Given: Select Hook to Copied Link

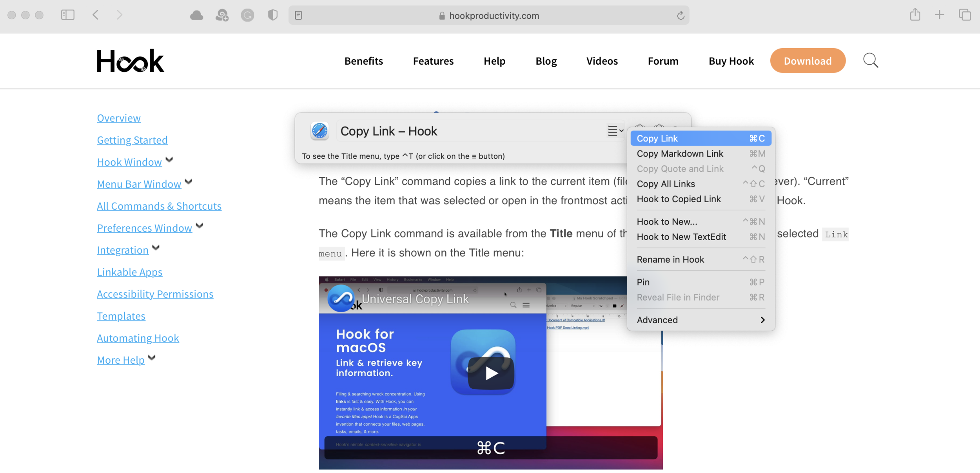Looking at the screenshot, I should tap(701, 199).
